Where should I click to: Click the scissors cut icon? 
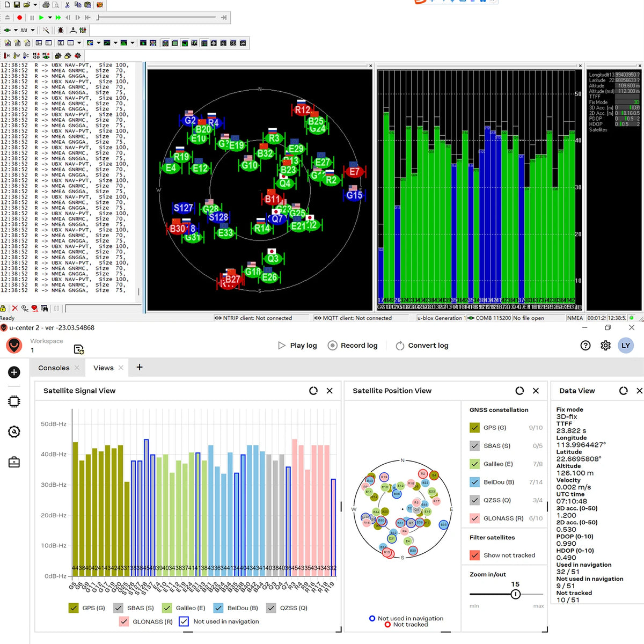[x=67, y=5]
